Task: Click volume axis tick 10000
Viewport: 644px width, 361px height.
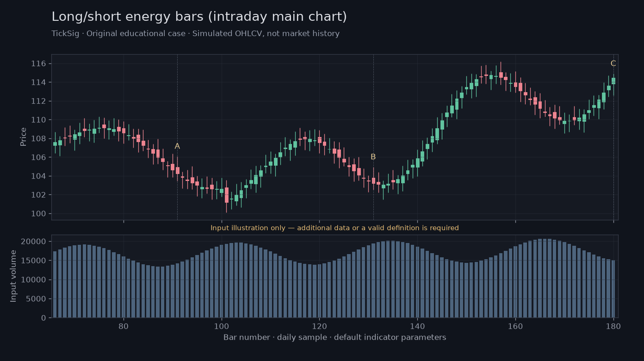Action: pyautogui.click(x=34, y=280)
